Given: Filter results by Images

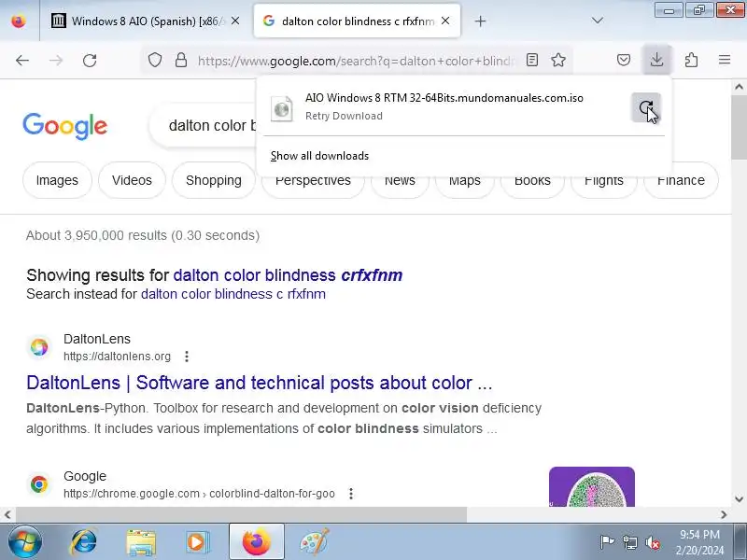Looking at the screenshot, I should (57, 180).
